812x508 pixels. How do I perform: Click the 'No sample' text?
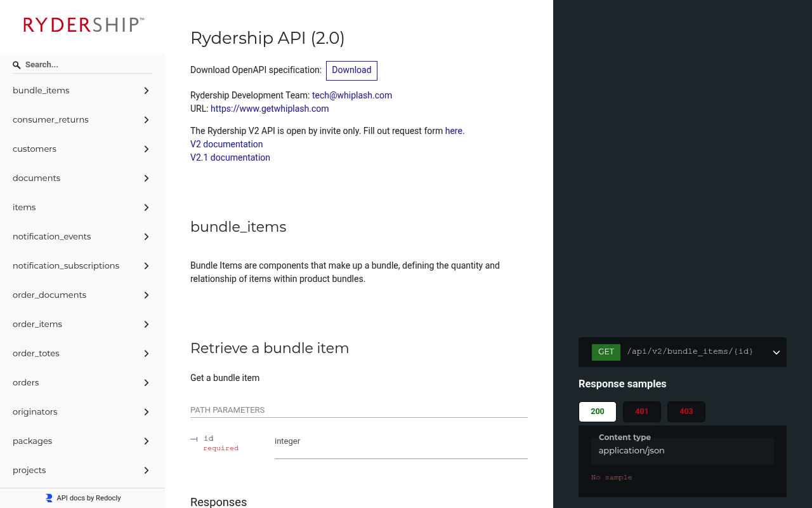612,478
